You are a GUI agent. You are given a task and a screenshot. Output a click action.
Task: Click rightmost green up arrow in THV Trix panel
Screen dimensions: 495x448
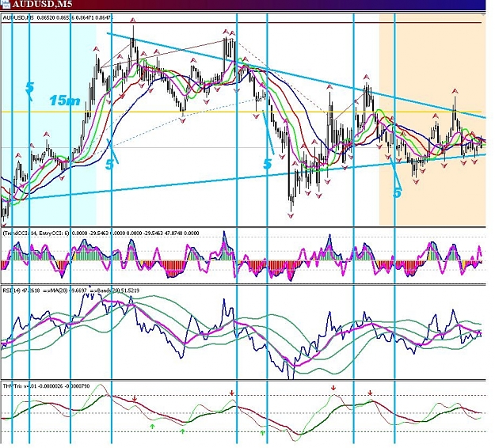[x=263, y=433]
